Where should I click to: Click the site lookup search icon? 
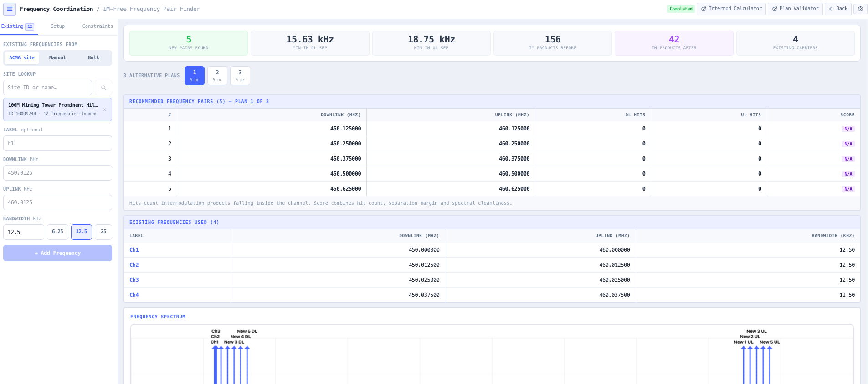pos(103,88)
